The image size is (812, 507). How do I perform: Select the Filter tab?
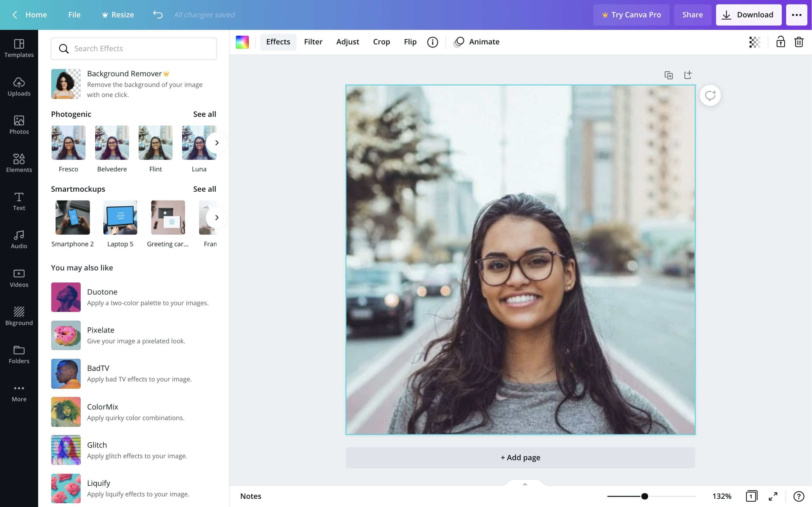313,41
